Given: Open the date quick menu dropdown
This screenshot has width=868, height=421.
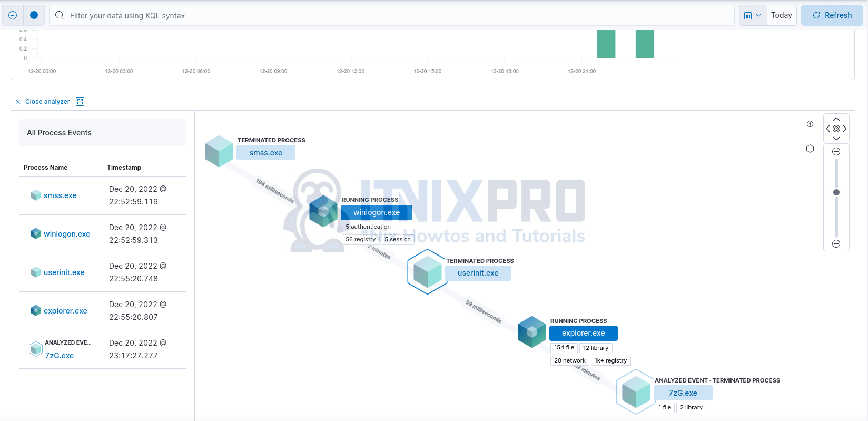Looking at the screenshot, I should pos(753,15).
